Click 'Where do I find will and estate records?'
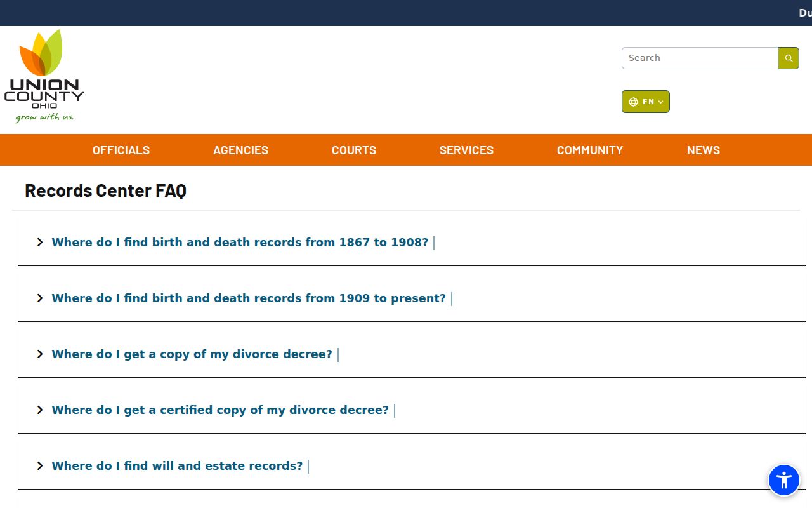 click(x=178, y=466)
